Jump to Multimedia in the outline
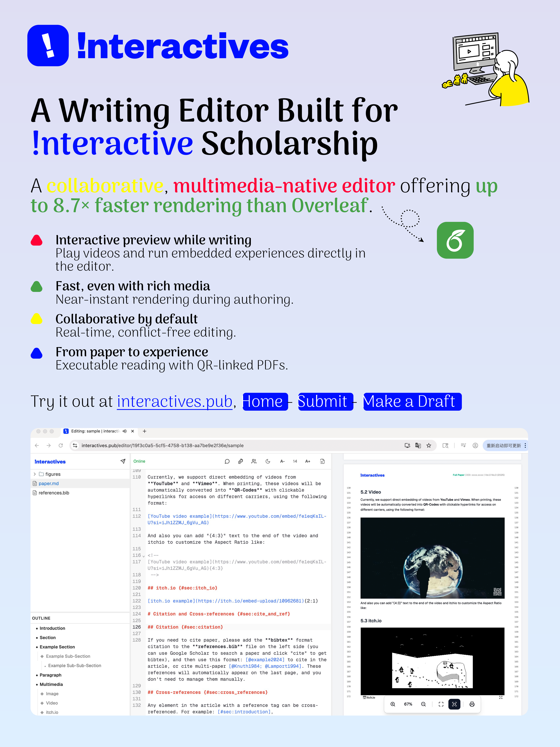 [51, 684]
